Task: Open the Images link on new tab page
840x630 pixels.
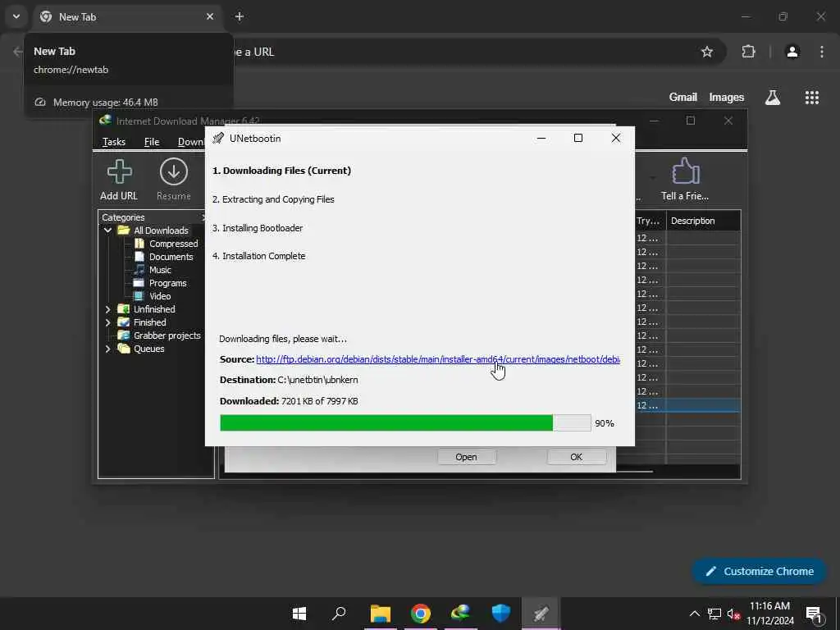Action: pos(727,97)
